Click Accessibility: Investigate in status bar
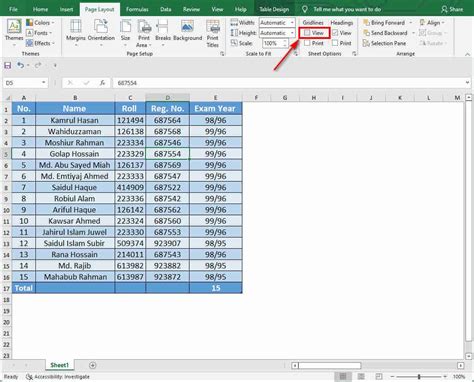The width and height of the screenshot is (474, 382). tap(58, 377)
